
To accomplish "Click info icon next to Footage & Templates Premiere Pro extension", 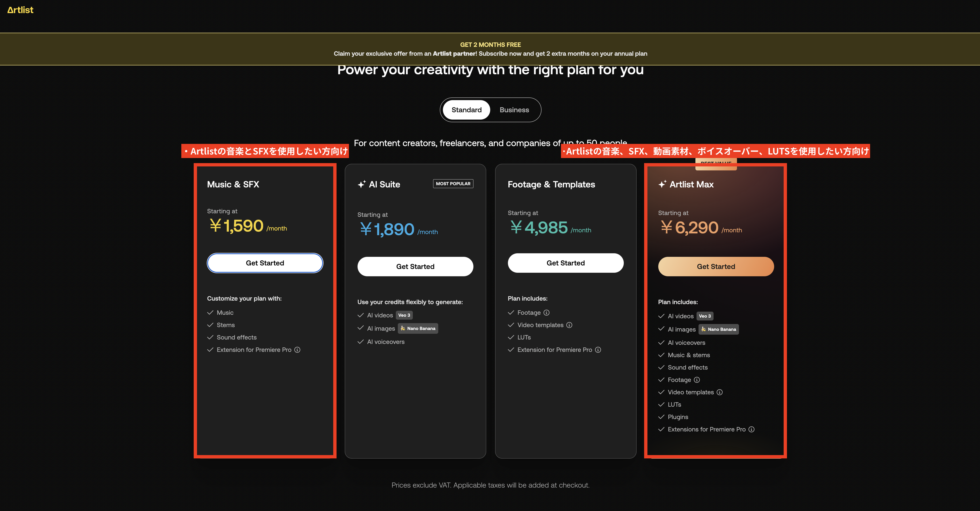I will pos(598,350).
